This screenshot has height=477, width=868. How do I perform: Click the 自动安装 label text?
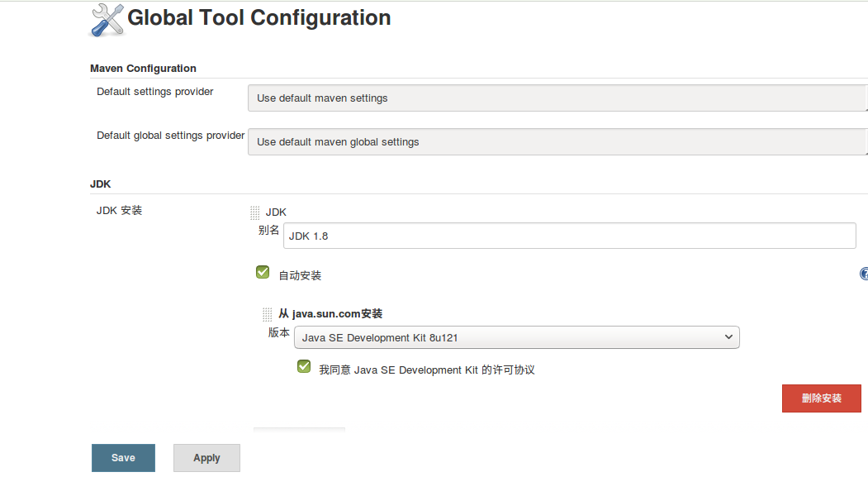tap(300, 275)
